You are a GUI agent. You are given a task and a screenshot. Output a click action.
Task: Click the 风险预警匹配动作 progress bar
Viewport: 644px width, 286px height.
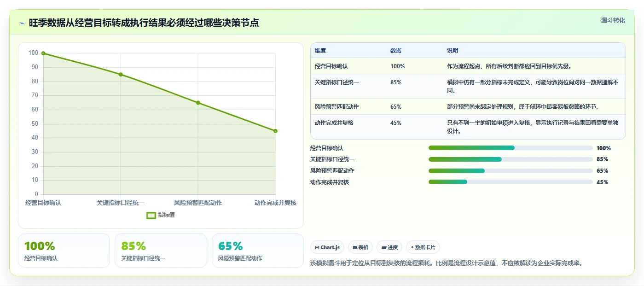pos(511,171)
